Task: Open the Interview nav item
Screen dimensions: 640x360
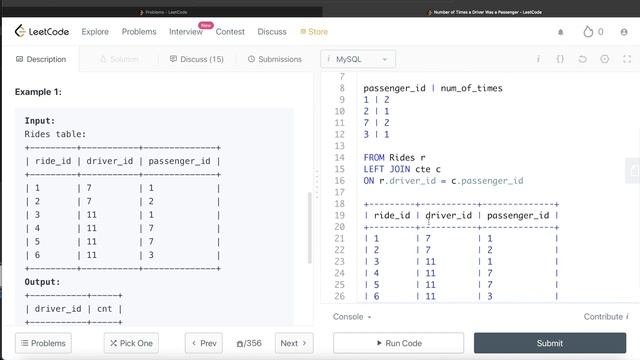Action: coord(186,31)
